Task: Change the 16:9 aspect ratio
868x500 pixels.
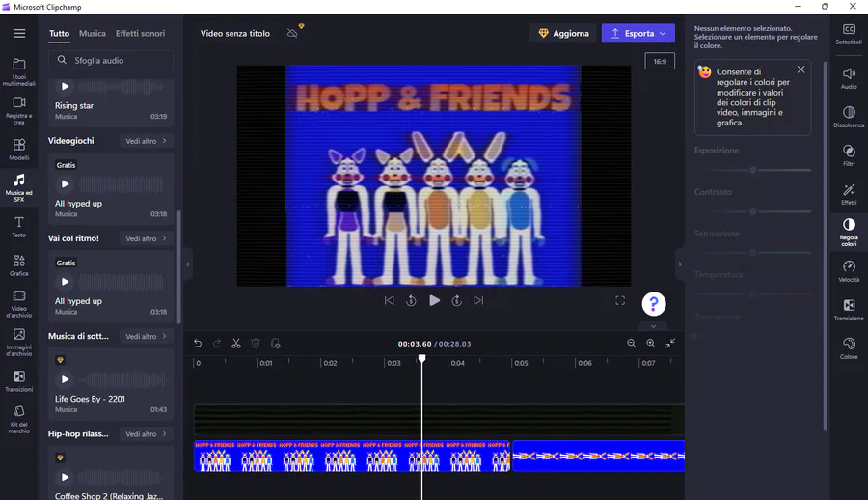Action: click(660, 61)
